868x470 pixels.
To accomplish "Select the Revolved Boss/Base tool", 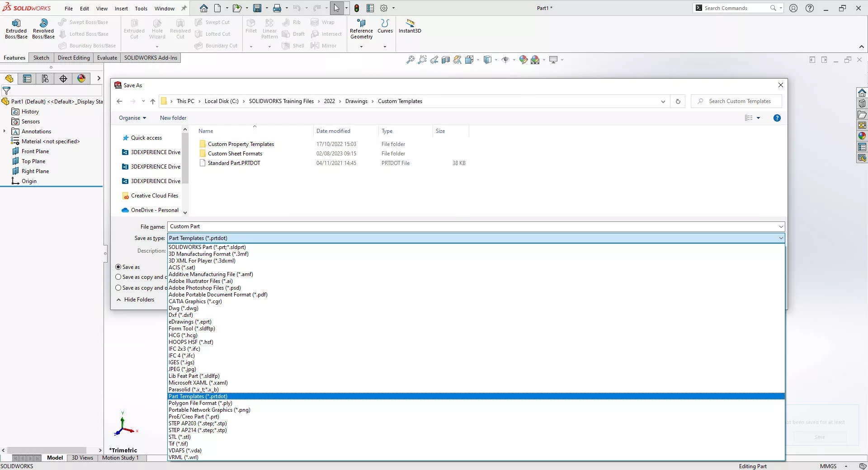I will (x=43, y=23).
